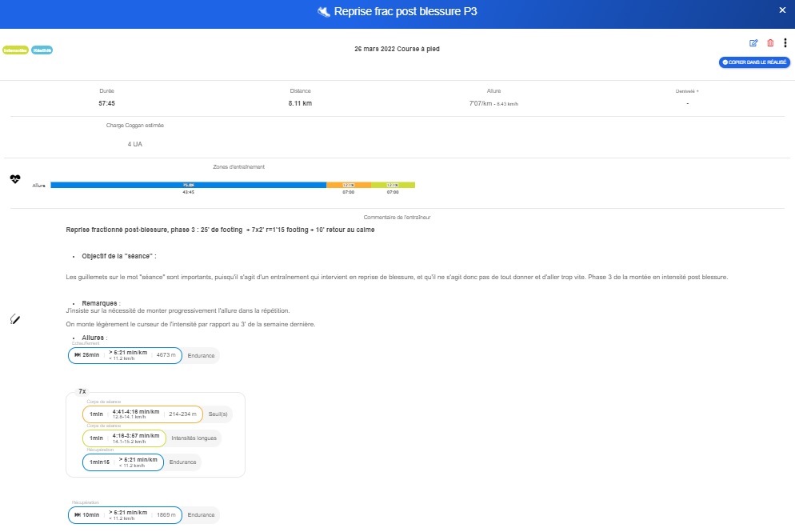Select the yellow-green zone bar segment

tap(393, 185)
